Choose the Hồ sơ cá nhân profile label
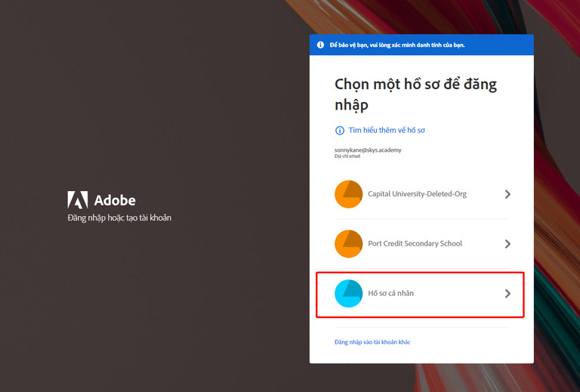580x392 pixels. [390, 293]
